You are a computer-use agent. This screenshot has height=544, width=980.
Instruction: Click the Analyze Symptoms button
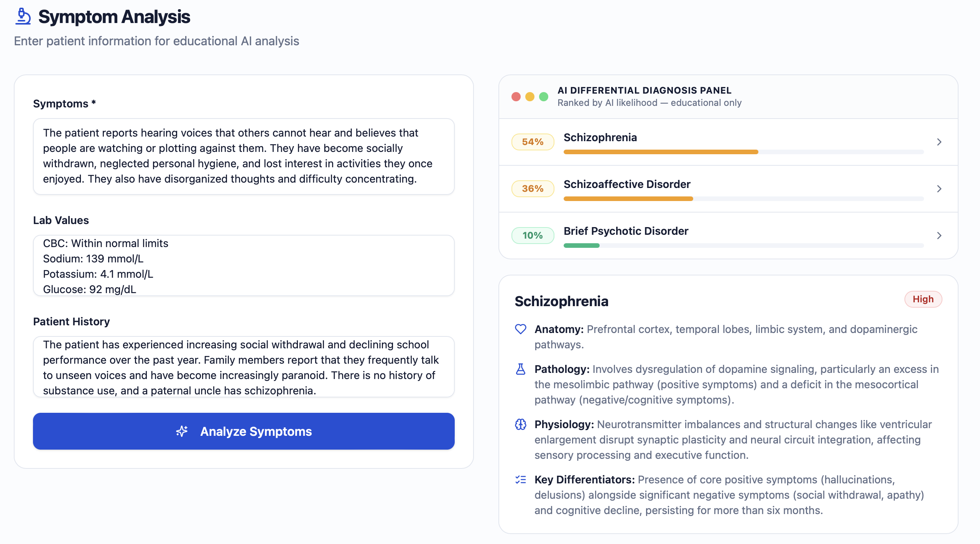[x=244, y=431]
